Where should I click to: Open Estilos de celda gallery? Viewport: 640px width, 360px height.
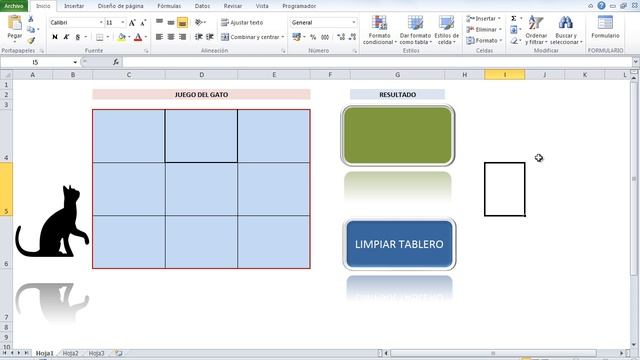[x=447, y=30]
